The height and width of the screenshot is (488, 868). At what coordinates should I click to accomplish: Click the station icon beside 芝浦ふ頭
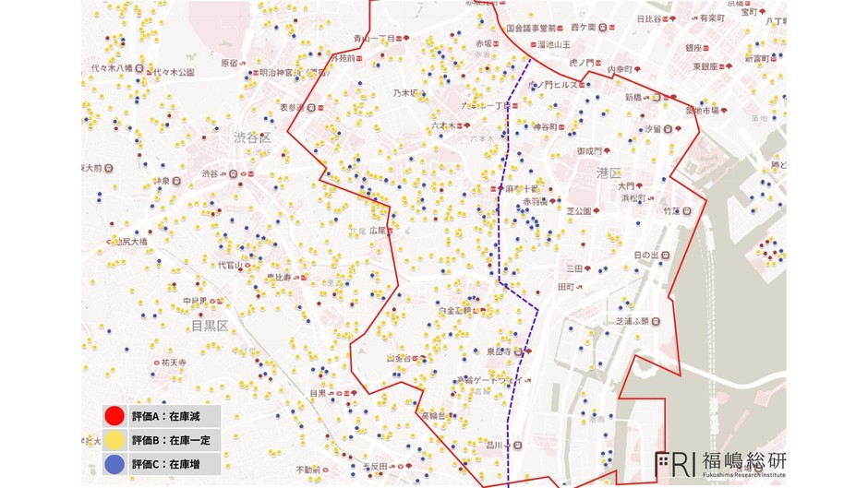pyautogui.click(x=656, y=321)
